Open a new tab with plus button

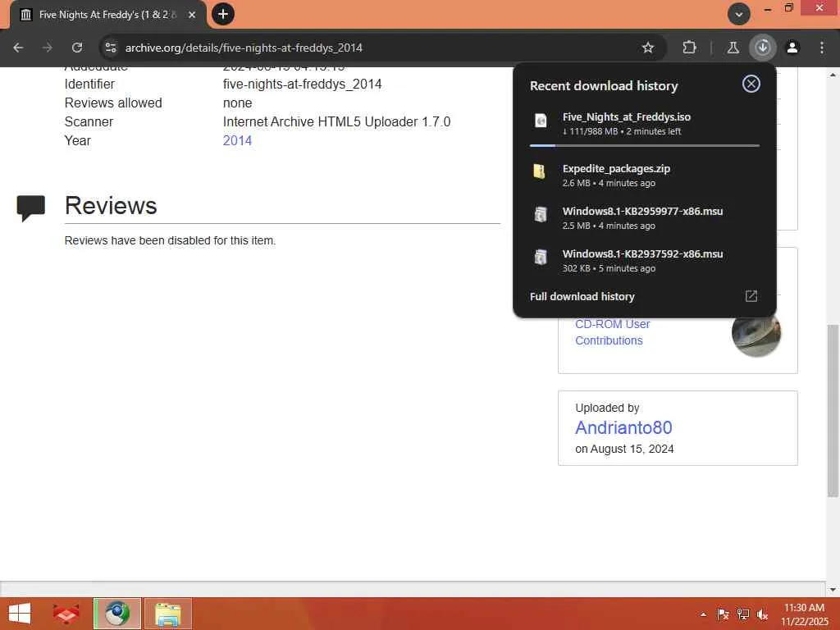pyautogui.click(x=223, y=14)
